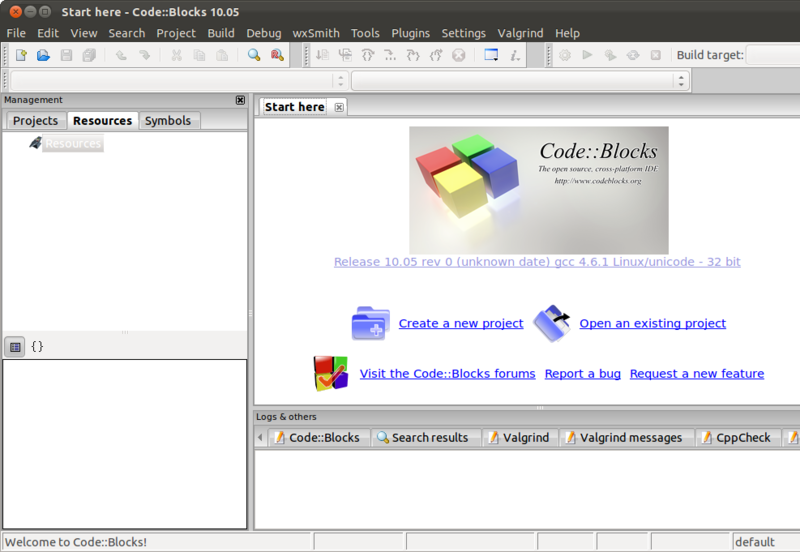Close the Management panel
The image size is (800, 552).
pyautogui.click(x=240, y=100)
